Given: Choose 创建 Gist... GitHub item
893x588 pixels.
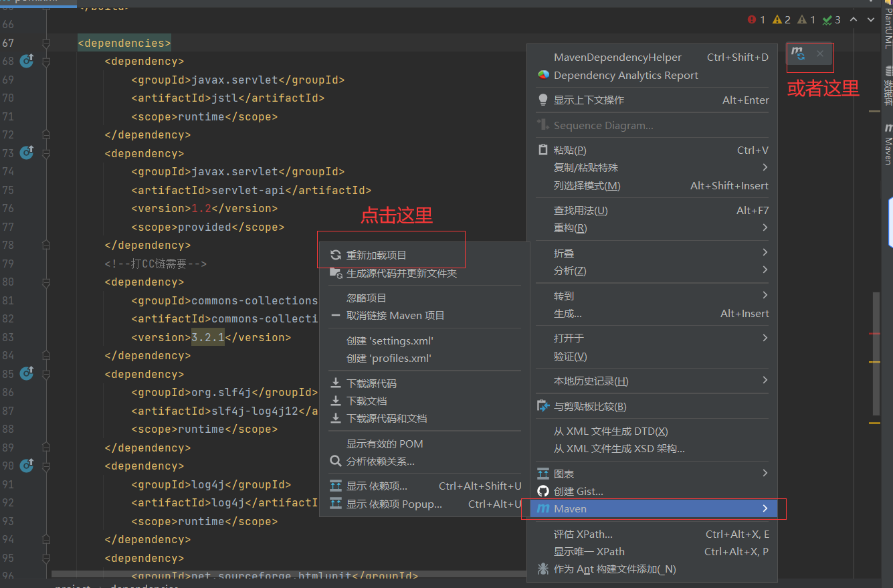Looking at the screenshot, I should tap(652, 491).
